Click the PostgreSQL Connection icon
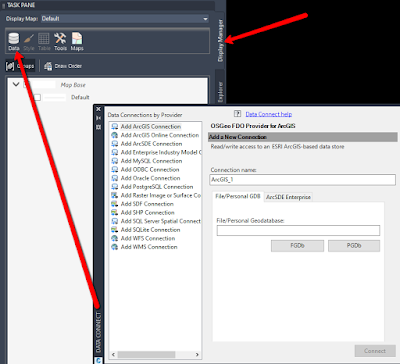 (115, 187)
